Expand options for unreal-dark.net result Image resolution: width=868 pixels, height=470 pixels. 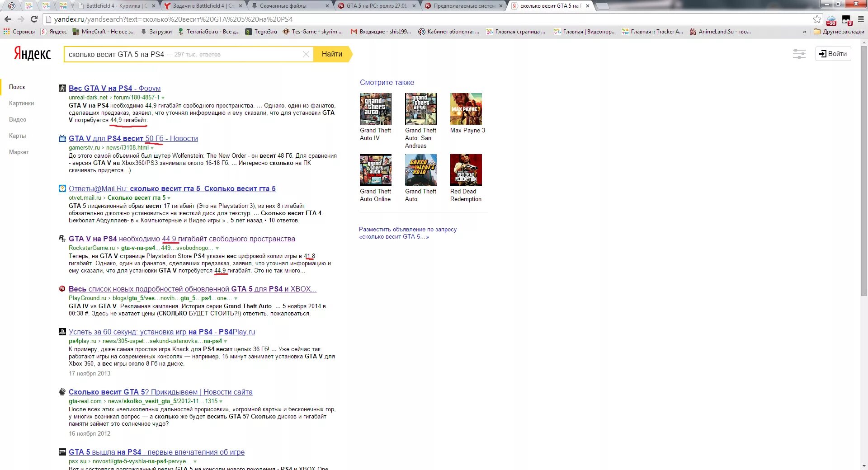tap(163, 98)
